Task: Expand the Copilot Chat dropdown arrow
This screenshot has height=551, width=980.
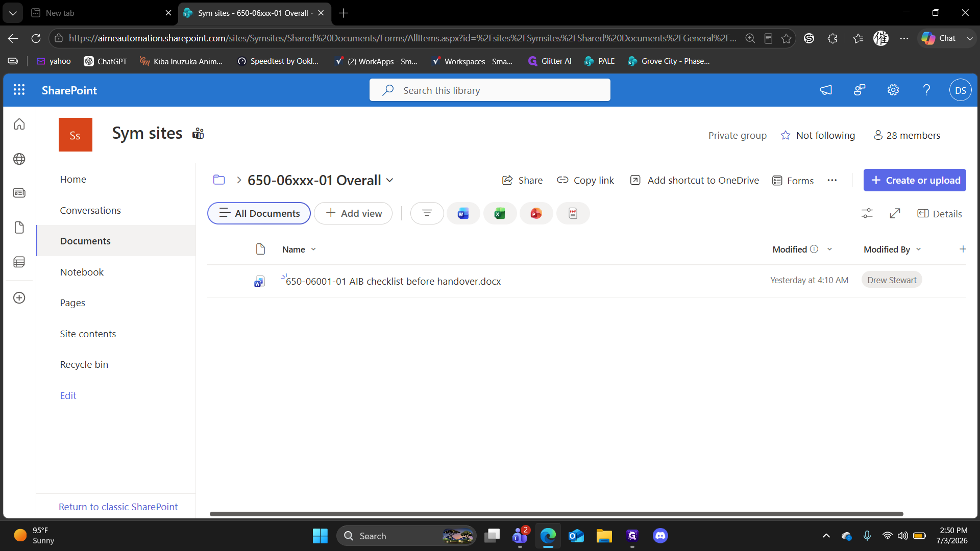Action: (x=969, y=38)
